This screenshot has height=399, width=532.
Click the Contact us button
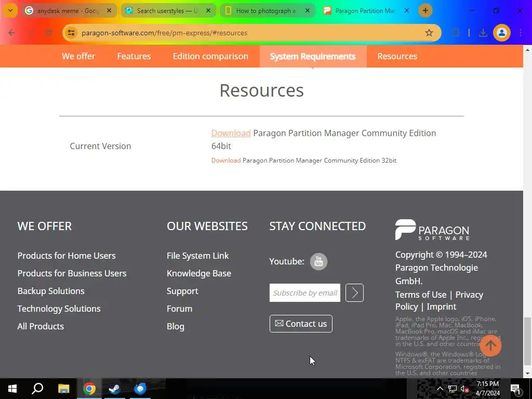[x=301, y=324]
